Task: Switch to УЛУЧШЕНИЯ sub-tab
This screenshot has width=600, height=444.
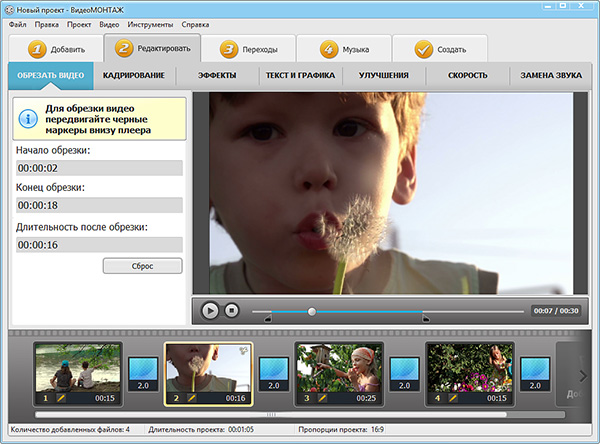Action: pyautogui.click(x=384, y=75)
